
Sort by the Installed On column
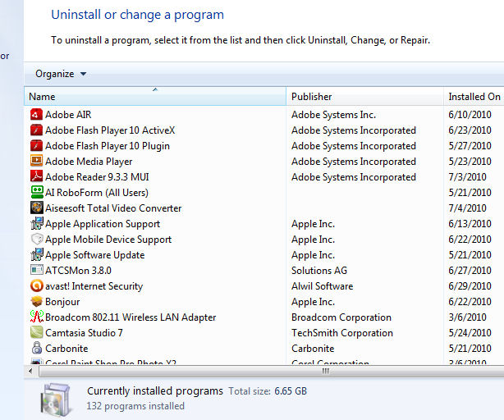[x=474, y=96]
